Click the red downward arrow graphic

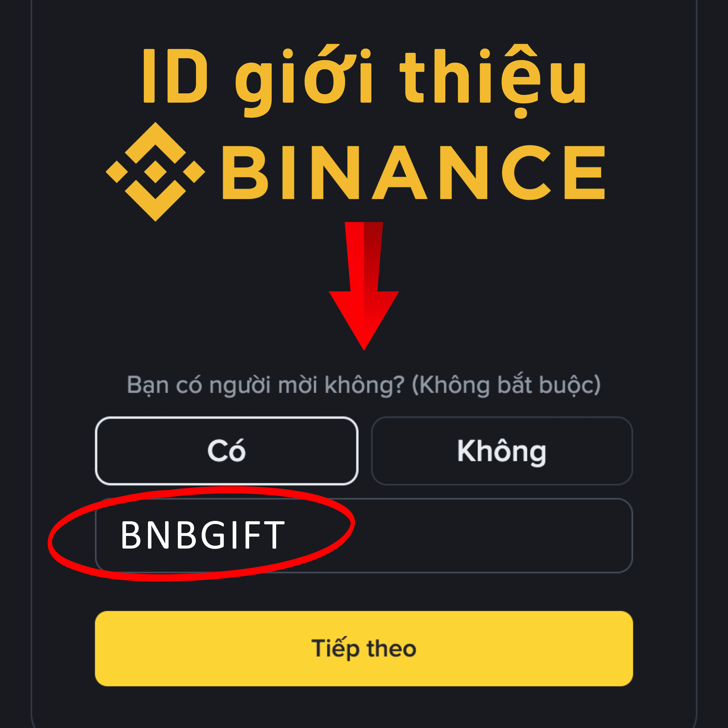click(x=364, y=286)
